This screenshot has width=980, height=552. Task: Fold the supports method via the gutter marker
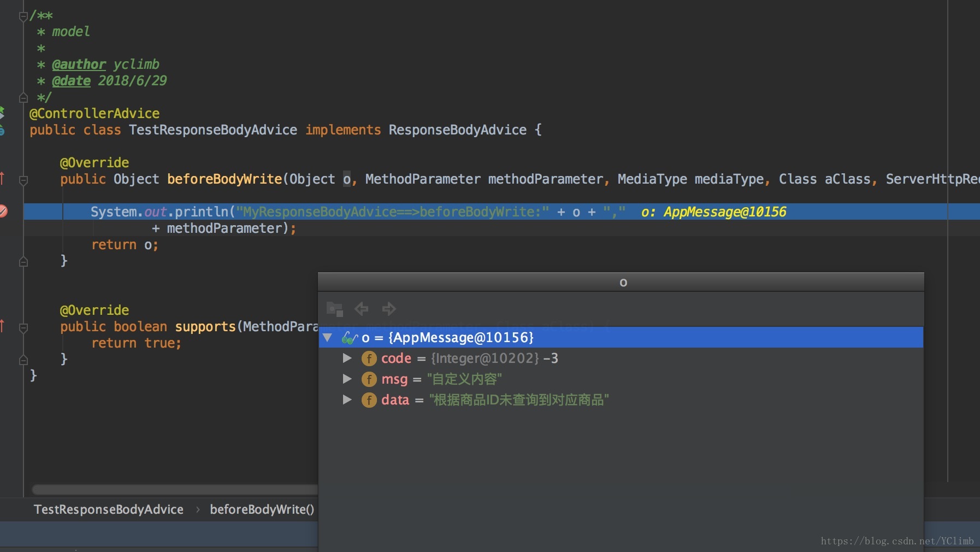tap(23, 327)
